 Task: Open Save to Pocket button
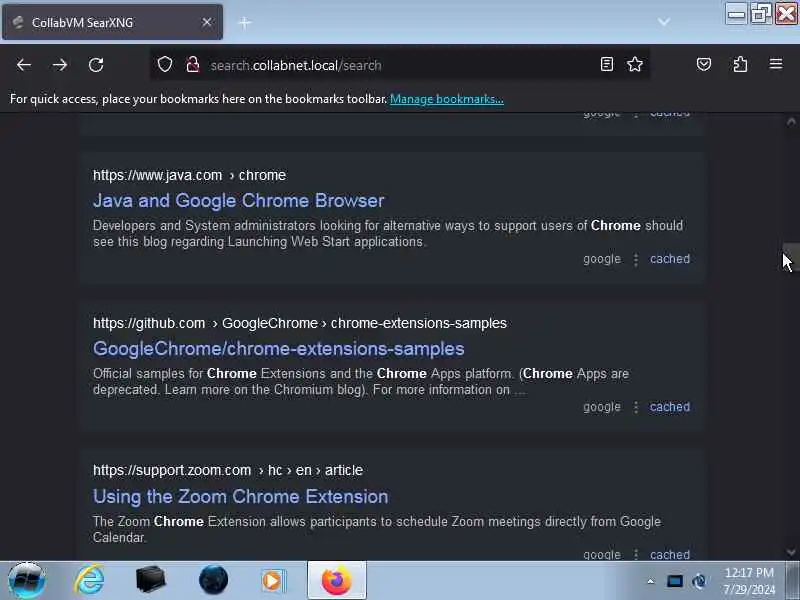pyautogui.click(x=704, y=64)
